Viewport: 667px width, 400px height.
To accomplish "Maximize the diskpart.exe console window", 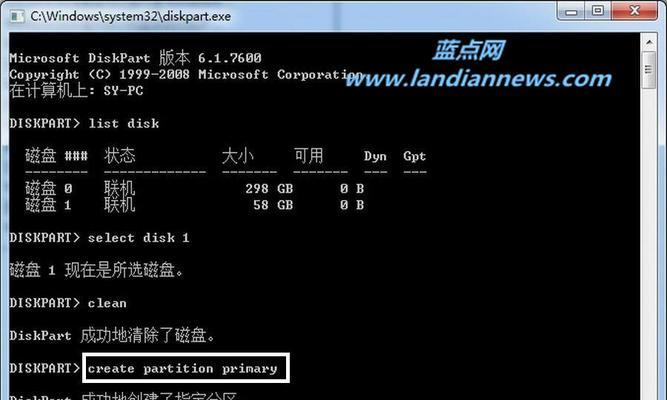I will point(598,11).
